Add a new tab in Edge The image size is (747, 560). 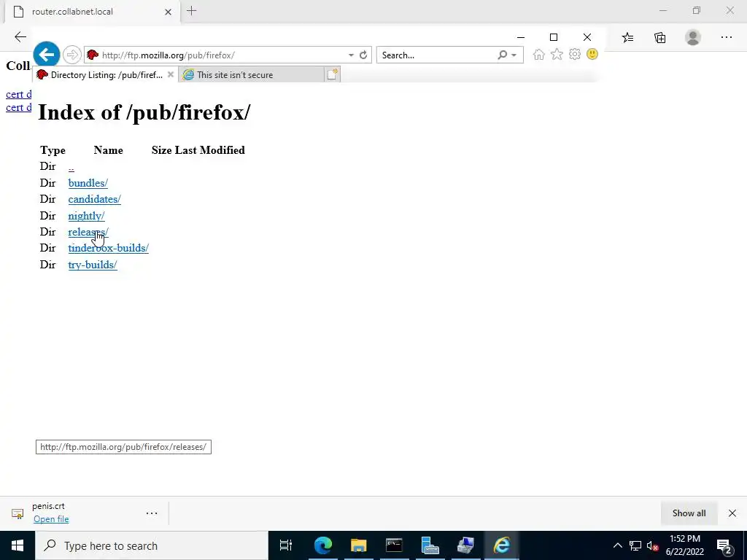coord(192,11)
